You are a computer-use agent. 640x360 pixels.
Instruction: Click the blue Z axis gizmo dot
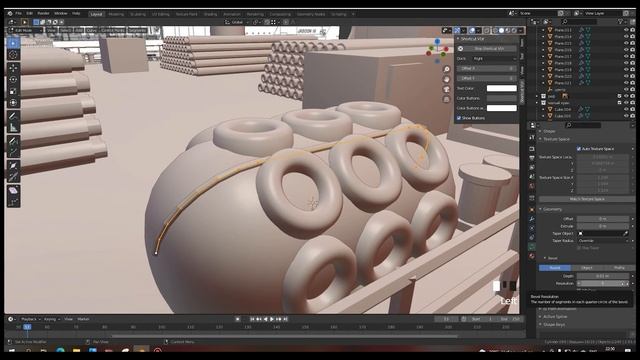click(x=438, y=42)
